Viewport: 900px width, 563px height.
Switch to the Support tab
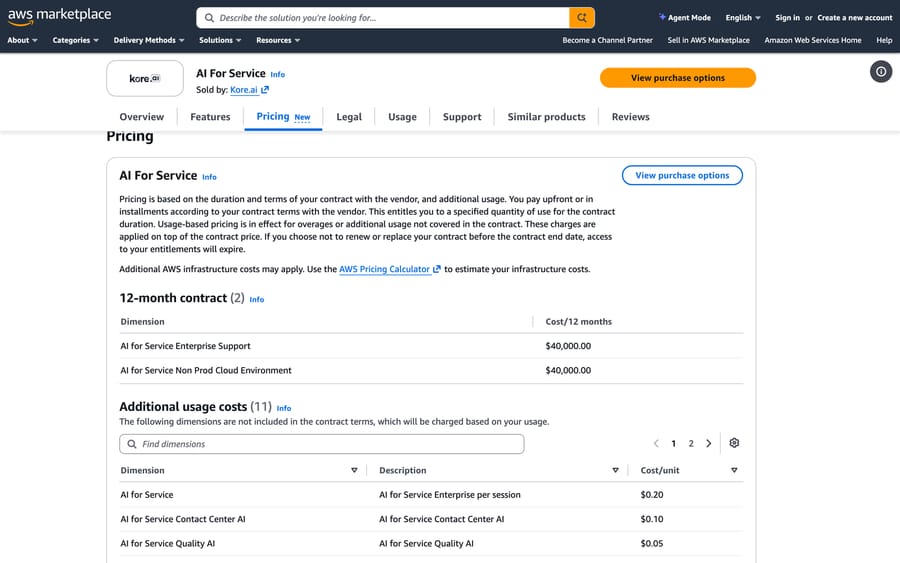[x=462, y=117]
